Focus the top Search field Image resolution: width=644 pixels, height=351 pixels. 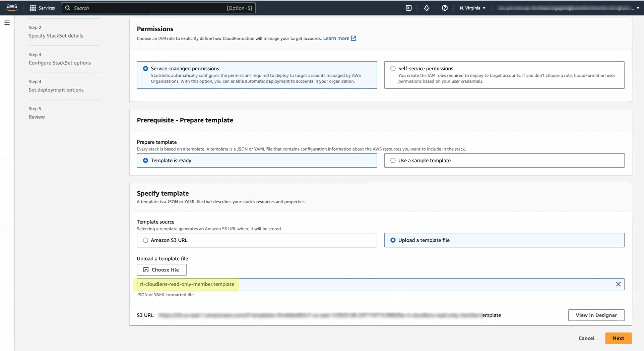(x=158, y=8)
